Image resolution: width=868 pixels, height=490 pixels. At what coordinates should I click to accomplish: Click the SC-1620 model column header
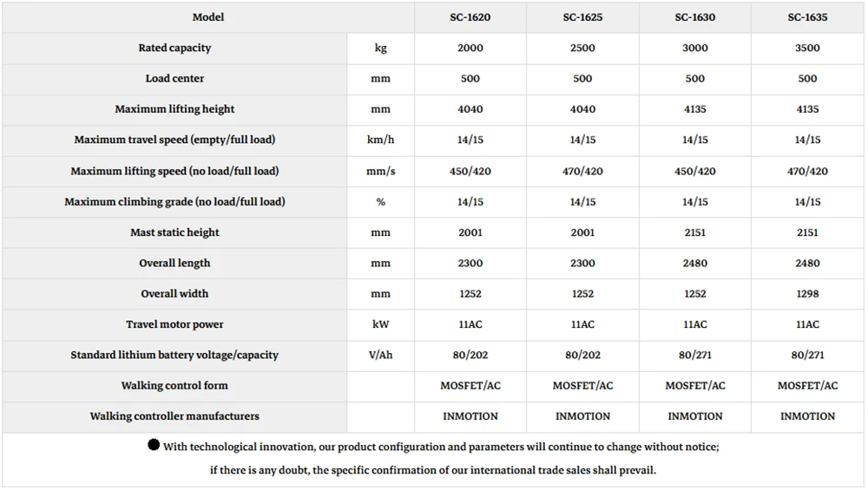click(x=470, y=17)
